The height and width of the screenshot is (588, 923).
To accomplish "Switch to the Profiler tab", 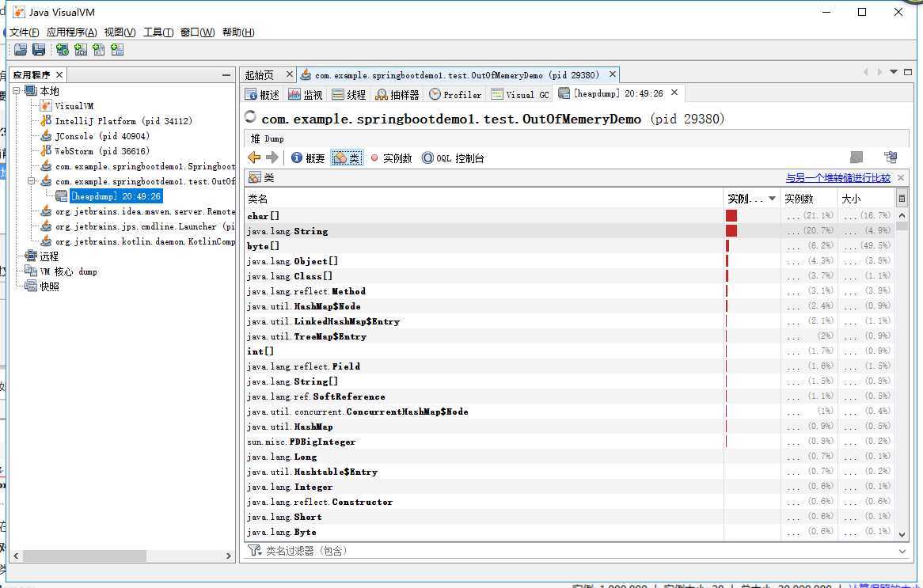I will click(456, 94).
